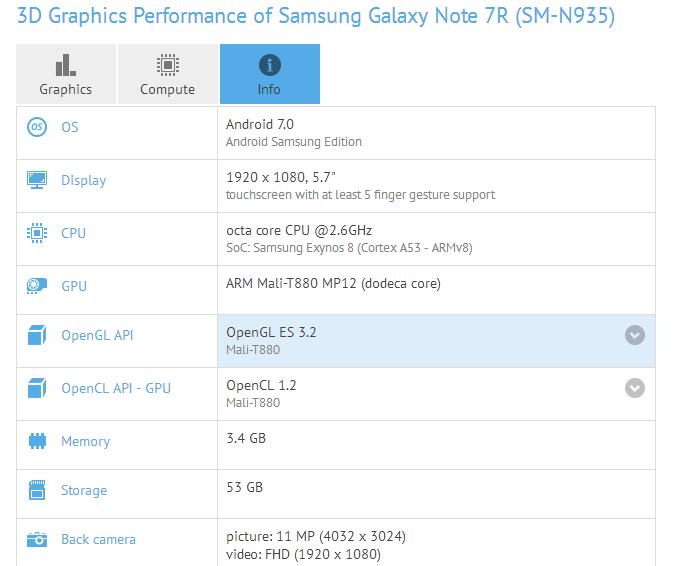
Task: Click the CPU chip icon
Action: [37, 233]
